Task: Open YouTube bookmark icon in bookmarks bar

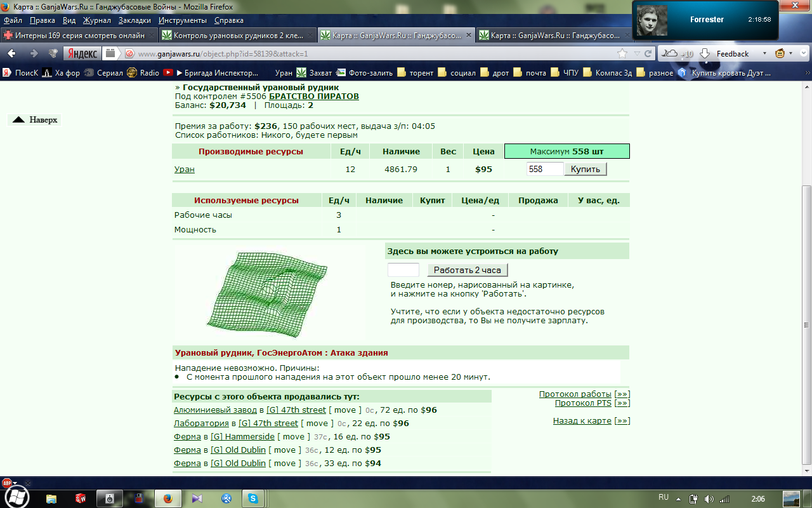Action: [168, 73]
